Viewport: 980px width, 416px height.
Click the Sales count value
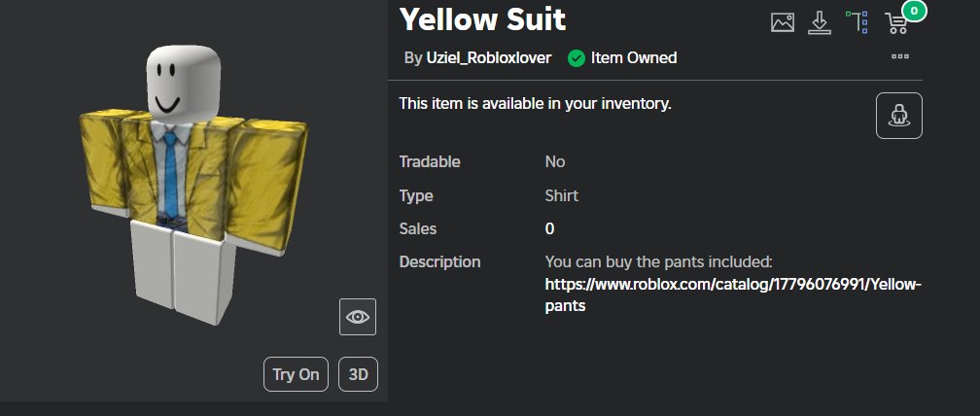pos(549,228)
